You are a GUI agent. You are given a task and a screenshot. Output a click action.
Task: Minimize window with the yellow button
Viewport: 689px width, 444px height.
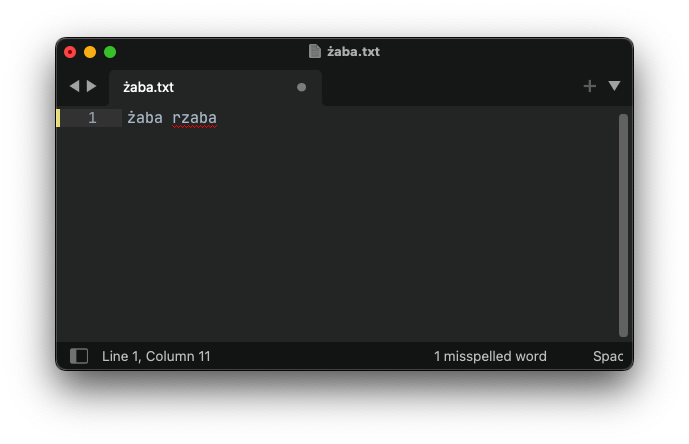pos(90,52)
